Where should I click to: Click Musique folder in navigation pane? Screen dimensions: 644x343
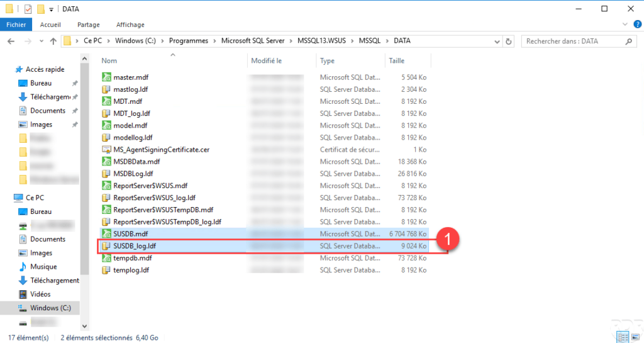pos(43,267)
